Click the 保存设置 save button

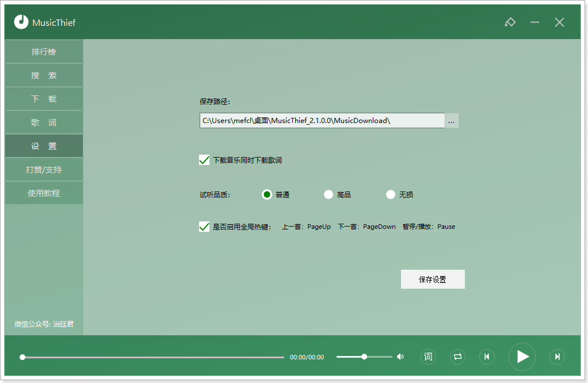pyautogui.click(x=433, y=279)
